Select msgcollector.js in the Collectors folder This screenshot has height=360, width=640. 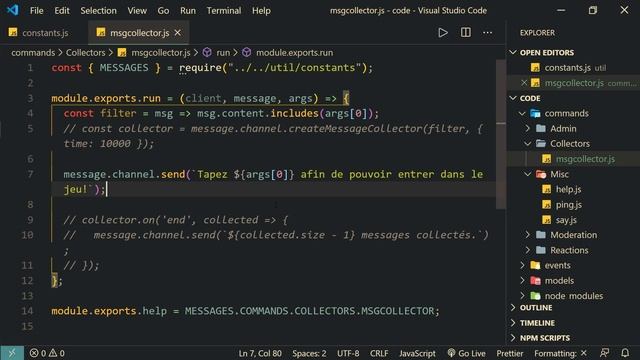(x=573, y=159)
